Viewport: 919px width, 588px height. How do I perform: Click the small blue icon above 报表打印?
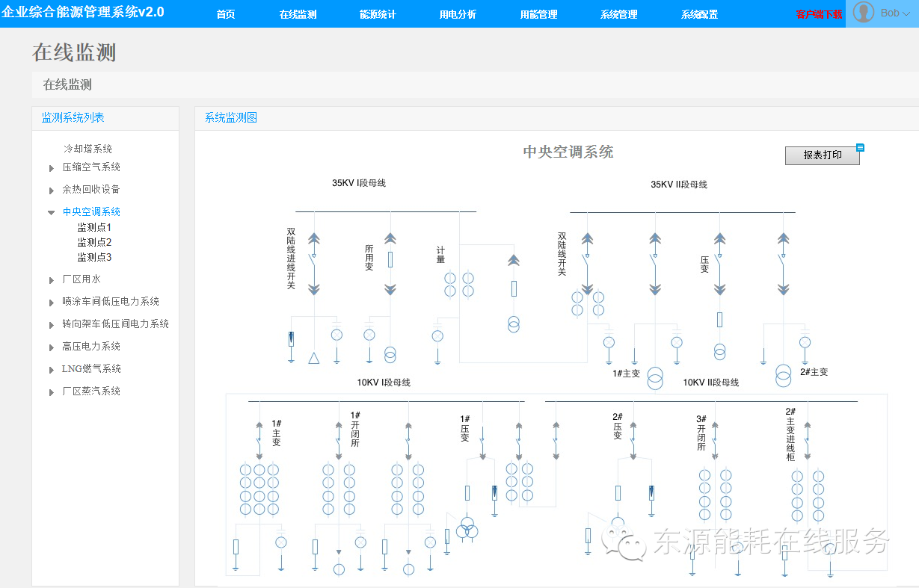(x=860, y=147)
